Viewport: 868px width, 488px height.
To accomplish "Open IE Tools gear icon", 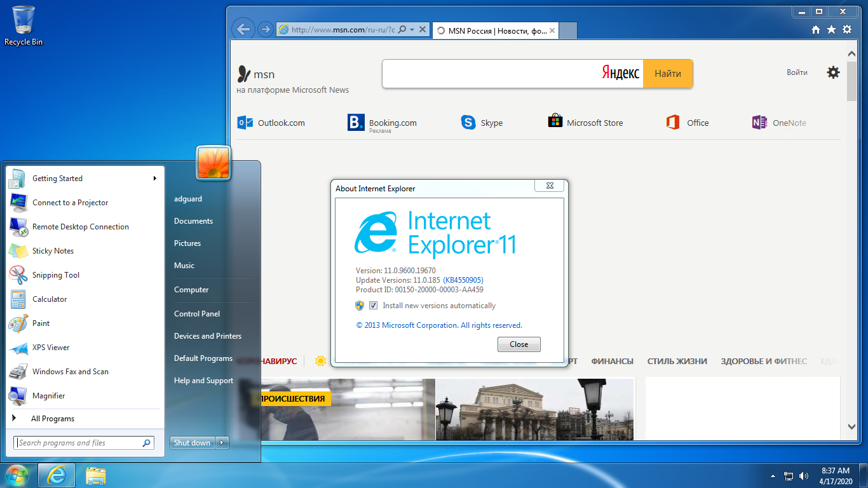I will 847,30.
